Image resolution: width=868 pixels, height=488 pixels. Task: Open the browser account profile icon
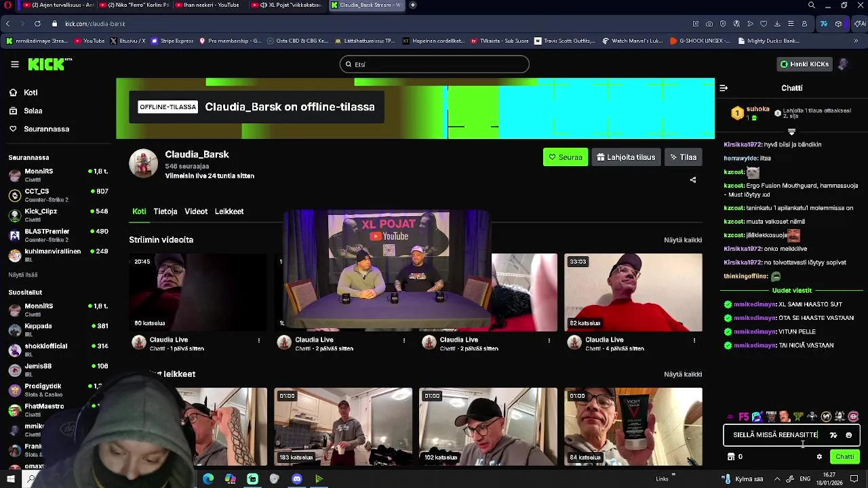(804, 24)
